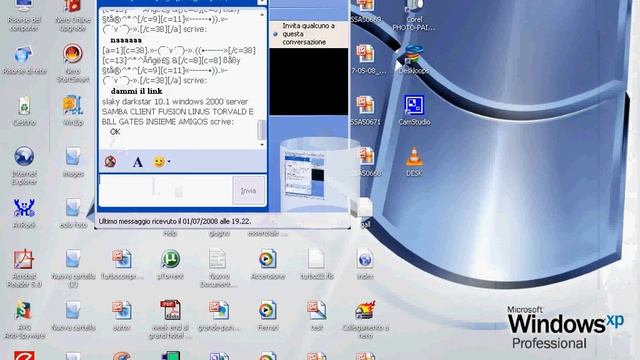Click the webcam preview thumbnail in the glass cylinder
640x360 pixels.
[x=304, y=174]
